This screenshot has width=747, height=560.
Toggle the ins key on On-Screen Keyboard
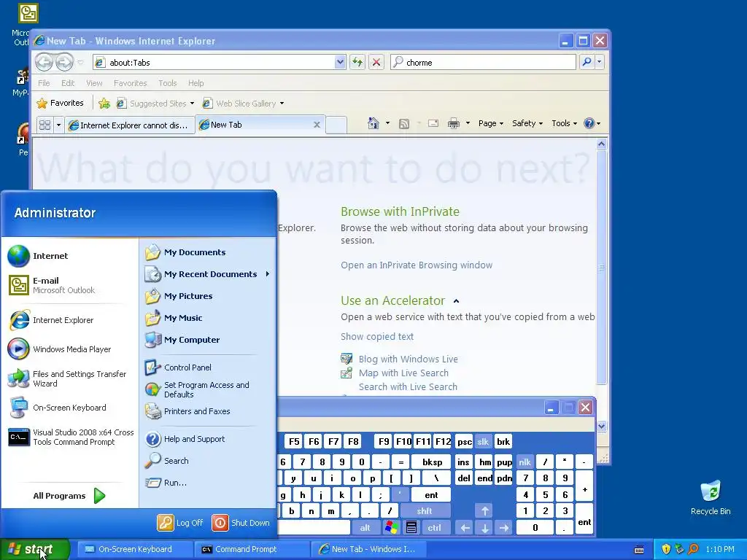tap(463, 462)
